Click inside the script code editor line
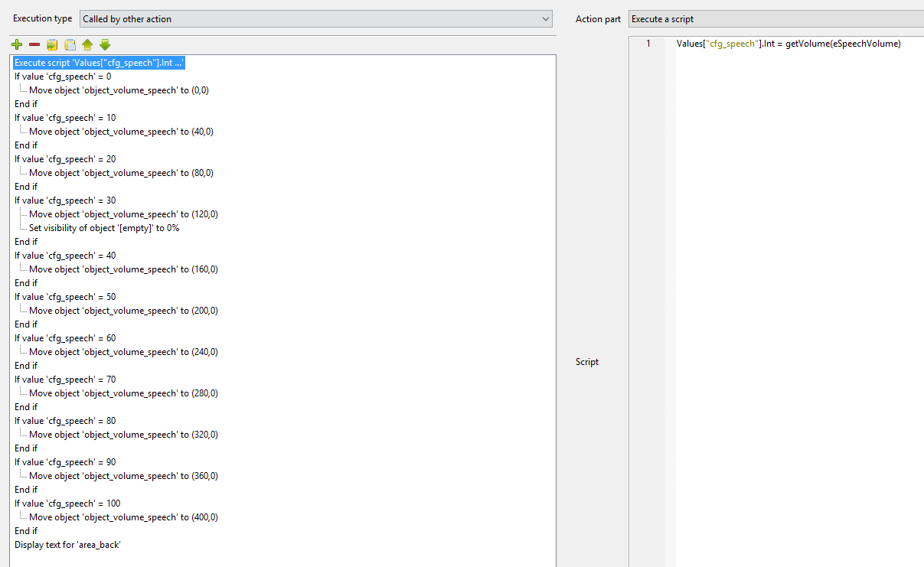Screen dimensions: 924x567 [789, 44]
